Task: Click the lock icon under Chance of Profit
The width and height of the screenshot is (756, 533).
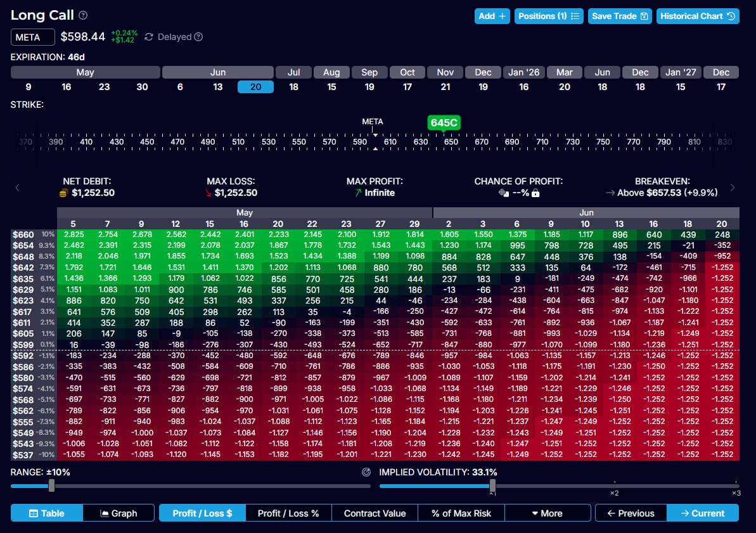Action: 535,193
